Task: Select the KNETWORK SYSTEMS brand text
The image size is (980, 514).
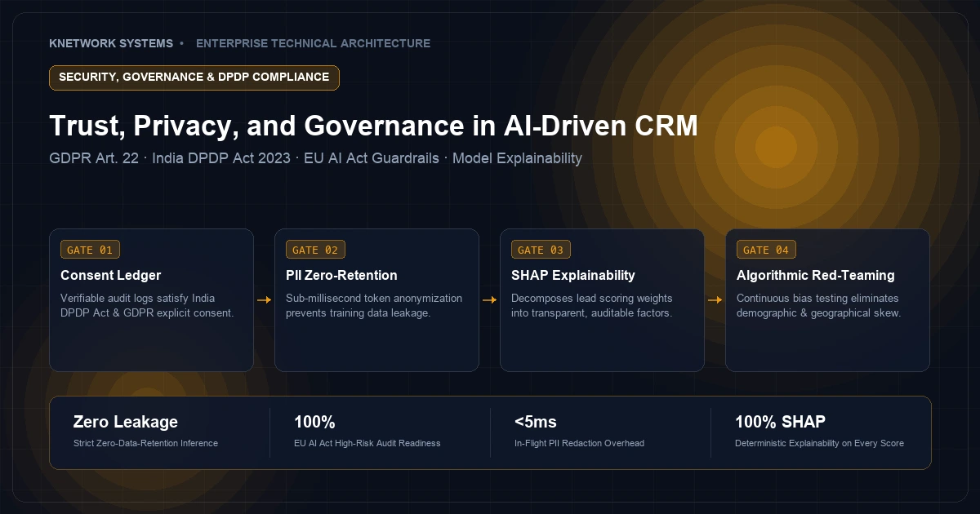Action: (x=111, y=43)
